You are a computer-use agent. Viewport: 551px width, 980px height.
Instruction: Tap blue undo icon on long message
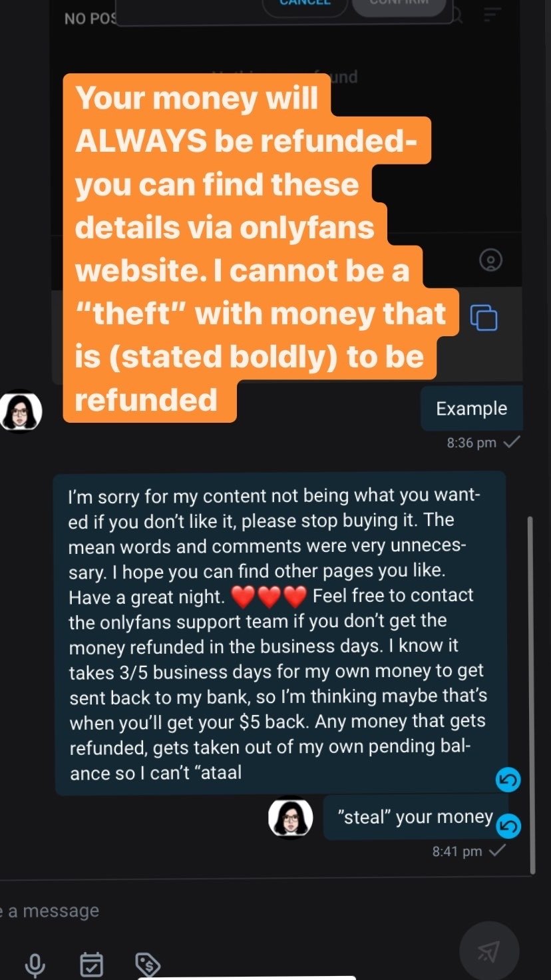click(508, 780)
